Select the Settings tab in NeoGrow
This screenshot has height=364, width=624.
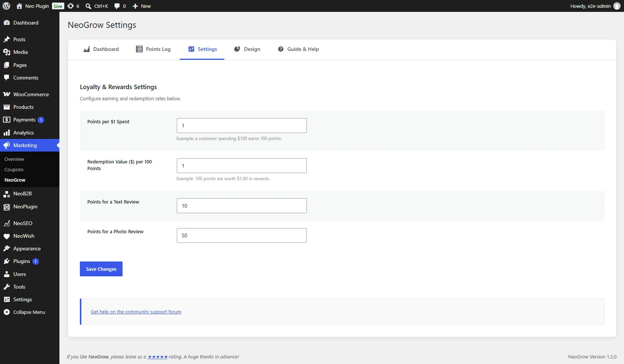pos(202,49)
